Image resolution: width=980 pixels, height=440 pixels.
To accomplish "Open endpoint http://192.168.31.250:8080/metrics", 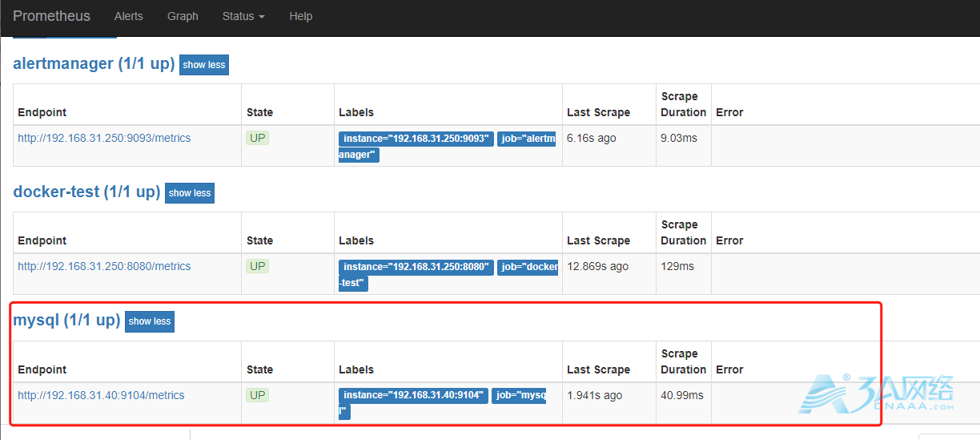I will click(x=104, y=266).
